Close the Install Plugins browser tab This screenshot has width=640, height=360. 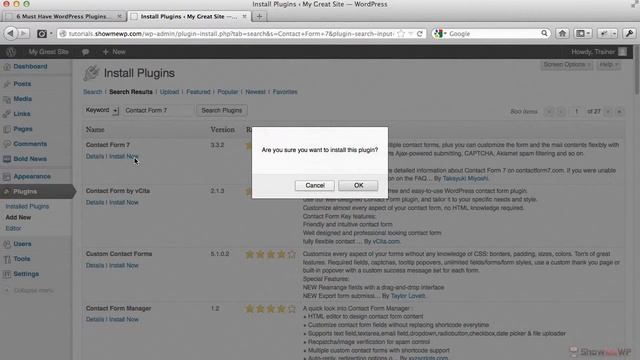244,16
